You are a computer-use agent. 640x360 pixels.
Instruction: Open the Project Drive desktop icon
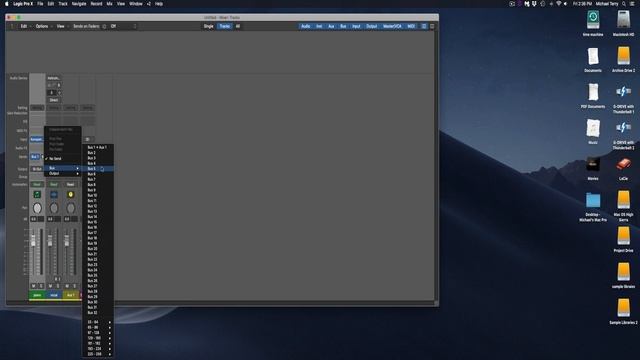click(623, 236)
